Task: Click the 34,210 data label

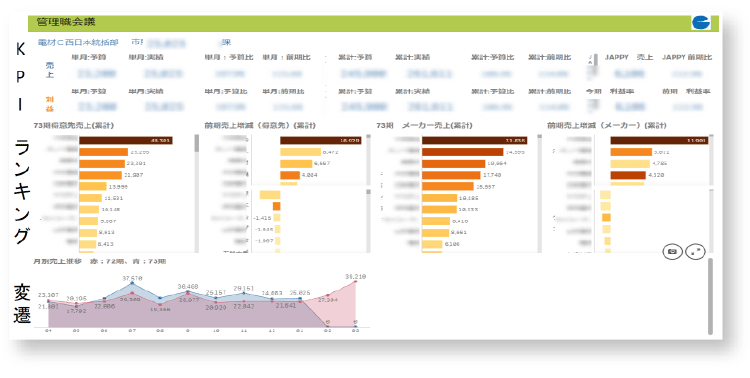Action: 355,277
